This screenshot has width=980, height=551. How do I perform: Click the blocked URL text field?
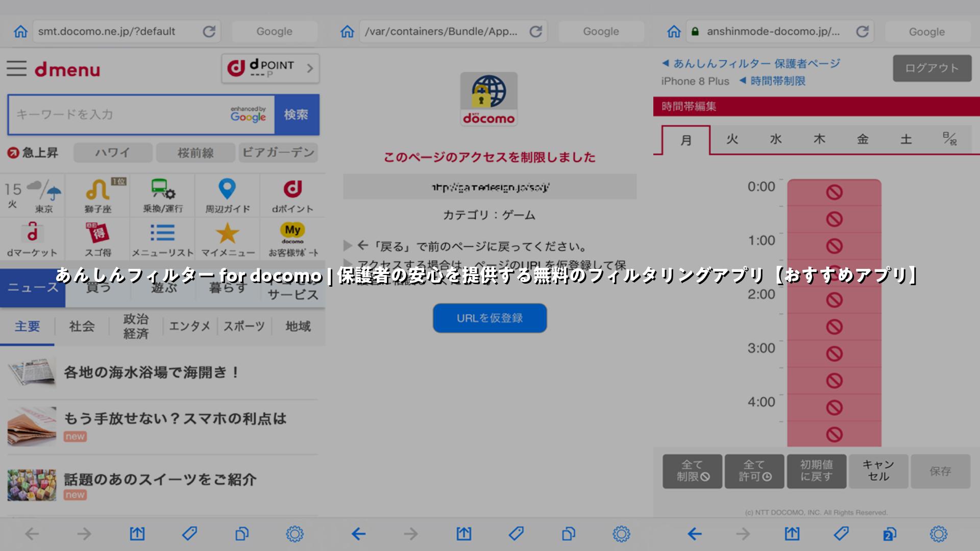[x=490, y=187]
